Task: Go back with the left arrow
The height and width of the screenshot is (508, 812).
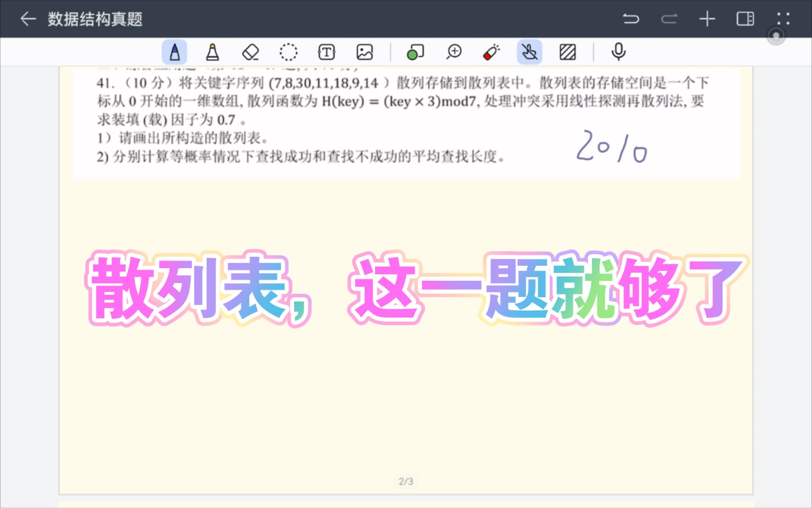Action: (x=28, y=19)
